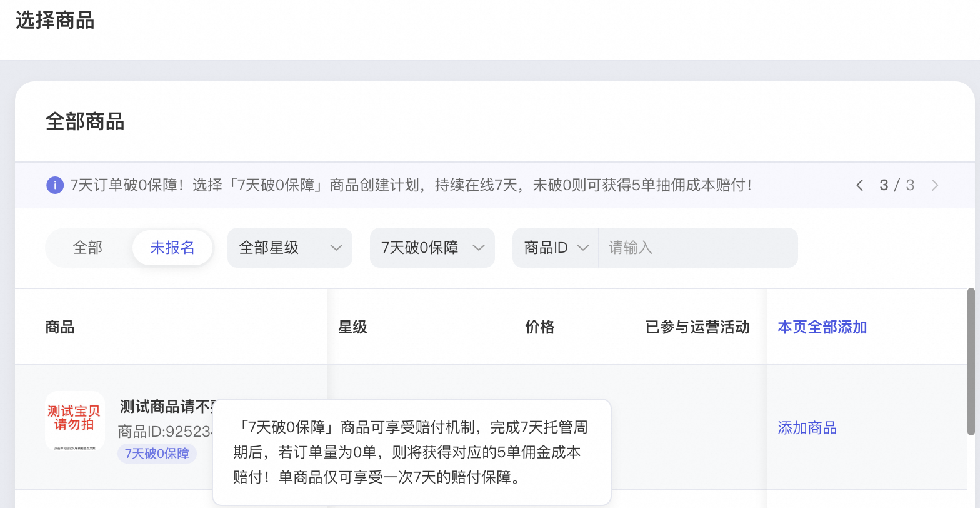Click the vertical scrollbar of the table

[971, 362]
